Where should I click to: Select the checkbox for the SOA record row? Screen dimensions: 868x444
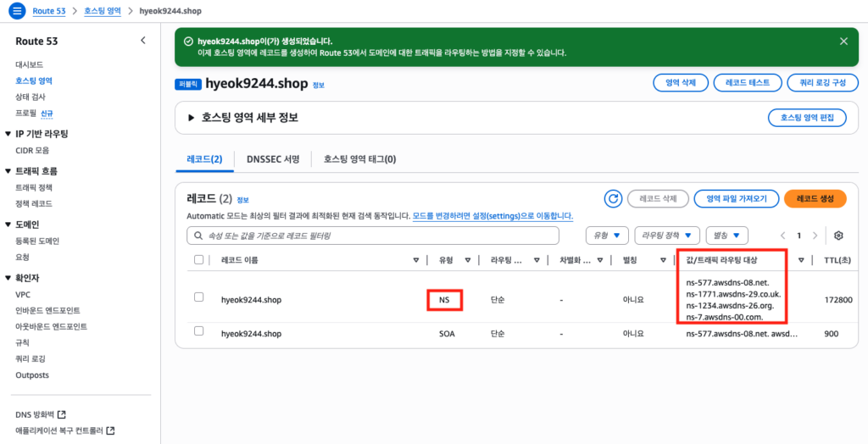(199, 333)
